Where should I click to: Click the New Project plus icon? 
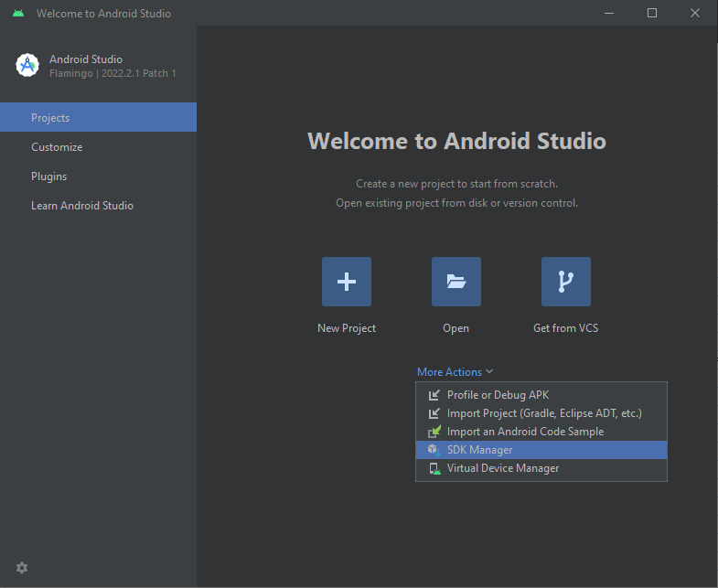tap(347, 282)
